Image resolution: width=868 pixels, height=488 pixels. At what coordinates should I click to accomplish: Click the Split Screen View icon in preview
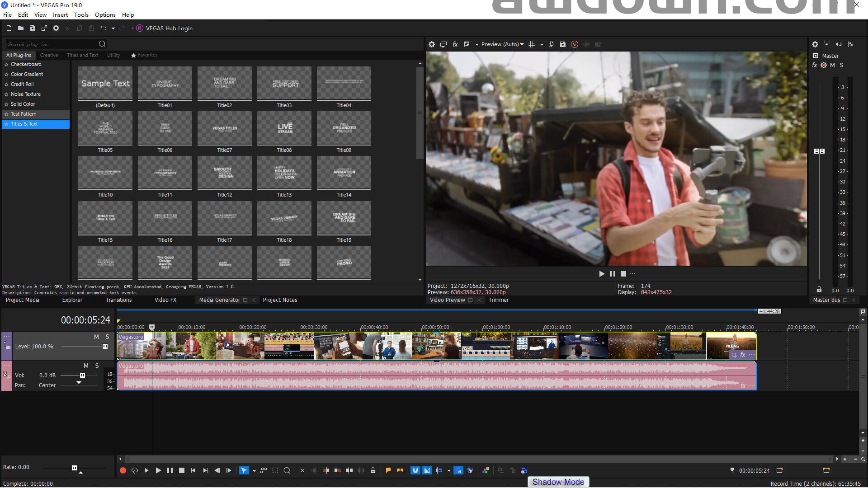pyautogui.click(x=467, y=44)
